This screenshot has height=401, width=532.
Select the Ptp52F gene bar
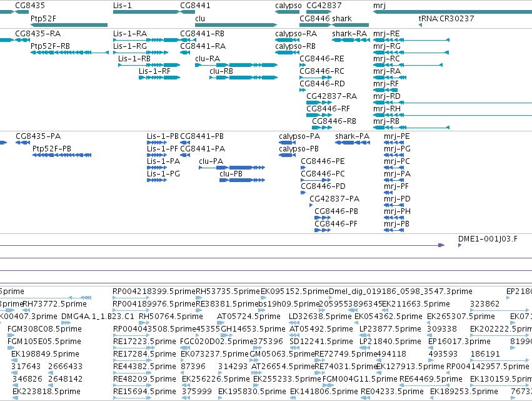(x=69, y=25)
